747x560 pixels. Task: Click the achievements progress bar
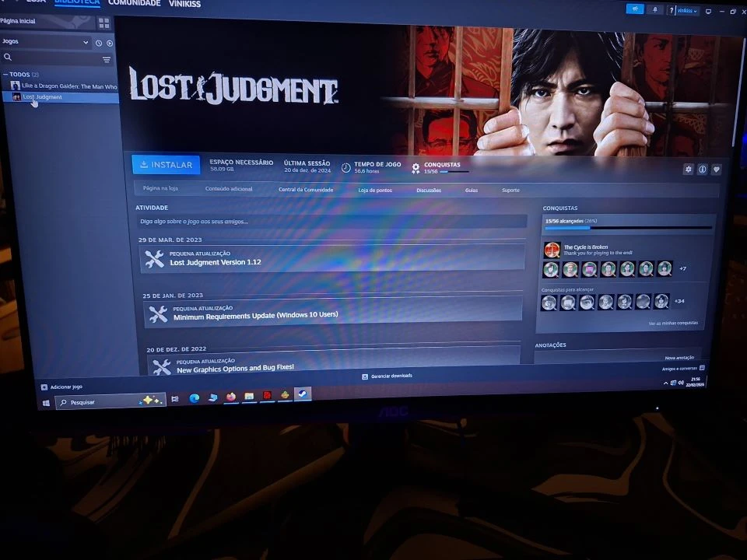click(x=628, y=228)
